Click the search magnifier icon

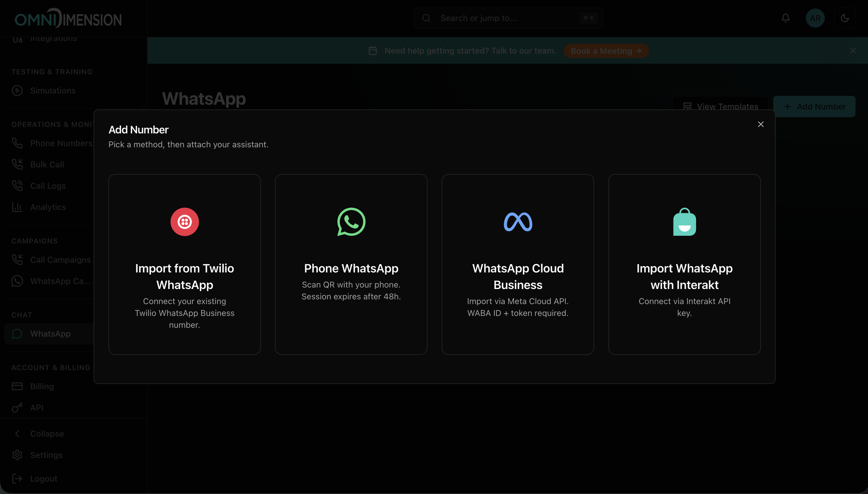(x=426, y=18)
